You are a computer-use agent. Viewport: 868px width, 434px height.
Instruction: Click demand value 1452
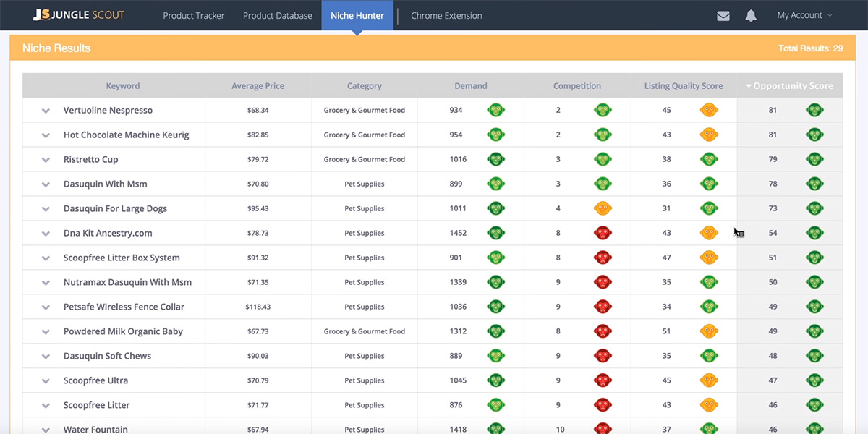tap(457, 233)
